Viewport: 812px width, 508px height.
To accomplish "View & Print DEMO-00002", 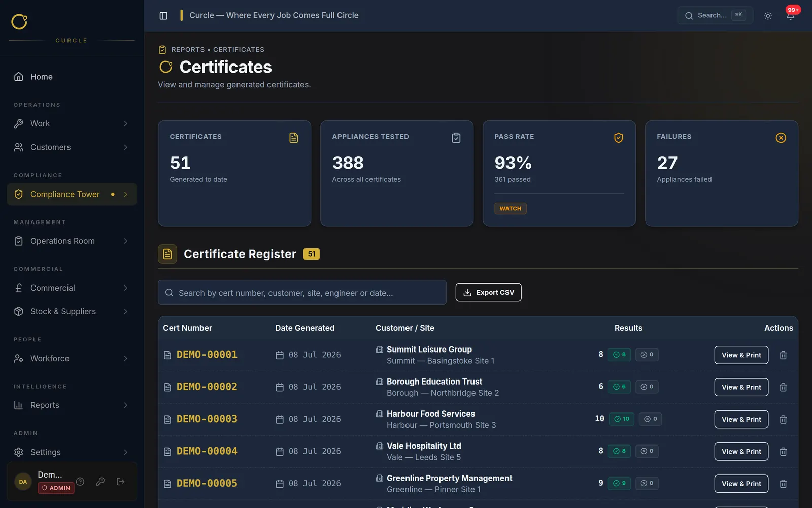I will point(741,387).
